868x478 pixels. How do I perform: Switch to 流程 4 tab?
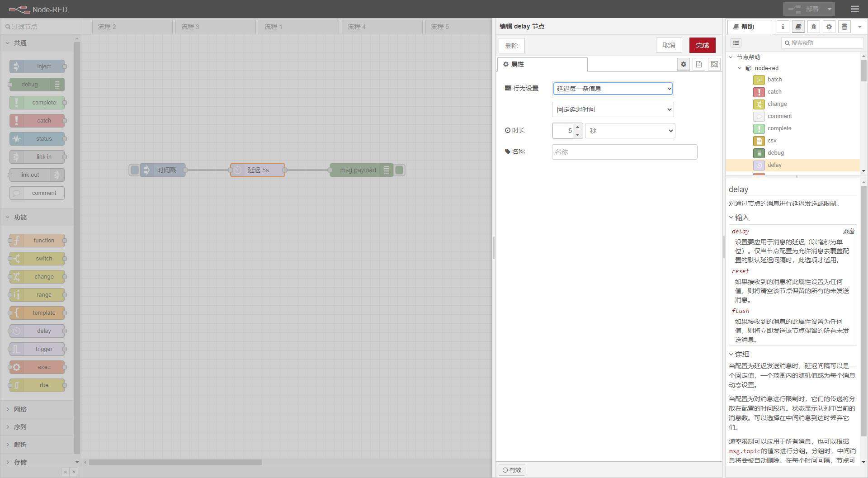point(382,27)
